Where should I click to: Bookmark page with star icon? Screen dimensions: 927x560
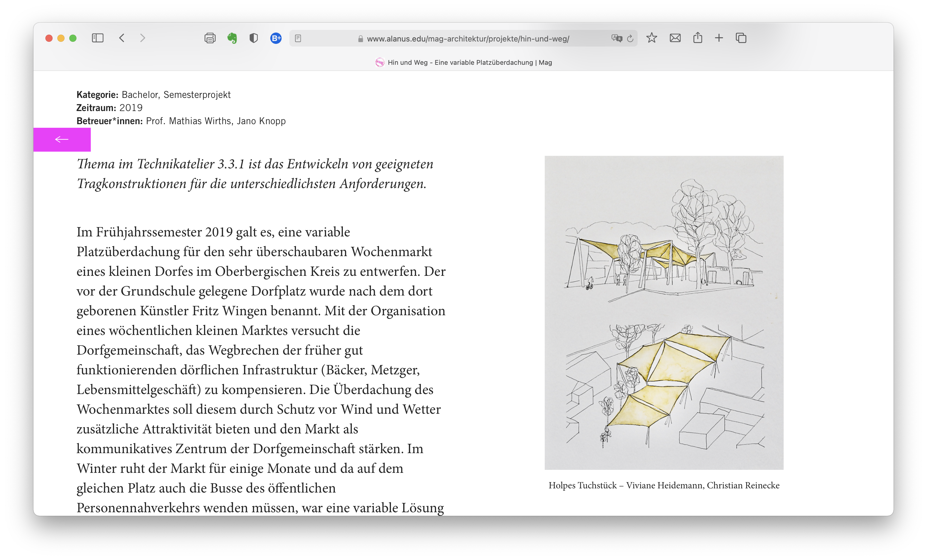tap(652, 38)
